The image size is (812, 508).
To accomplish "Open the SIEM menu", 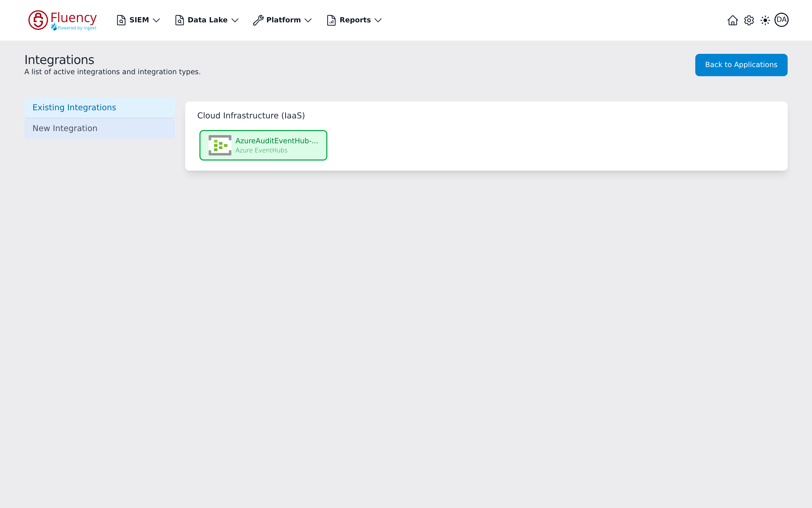I will pos(139,20).
